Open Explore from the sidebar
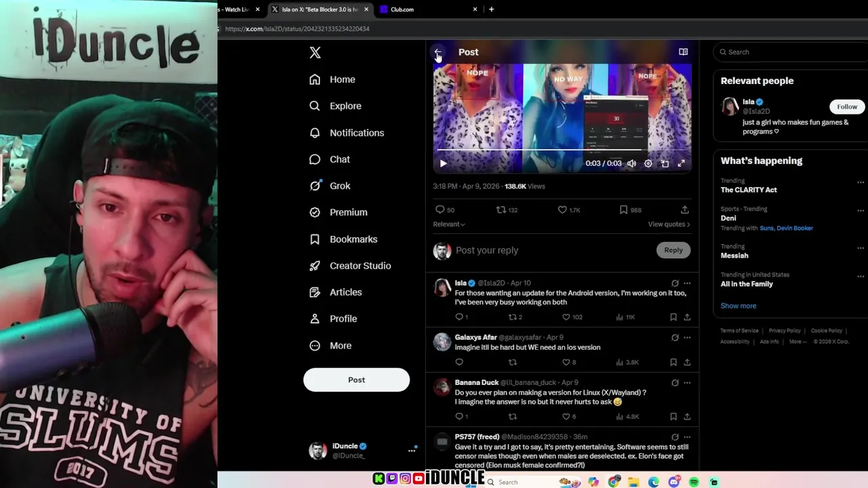868x488 pixels. point(335,106)
